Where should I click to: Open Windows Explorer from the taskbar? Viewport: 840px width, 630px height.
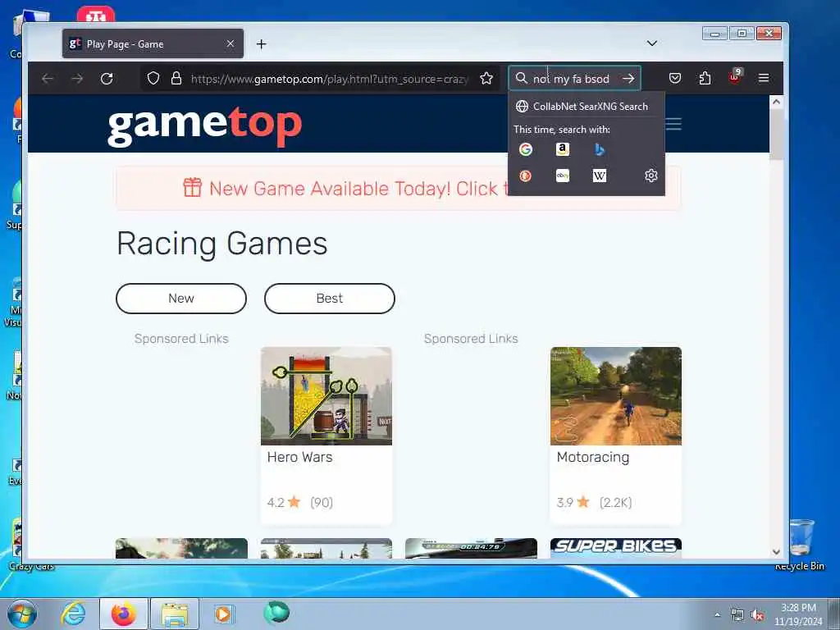click(x=175, y=614)
